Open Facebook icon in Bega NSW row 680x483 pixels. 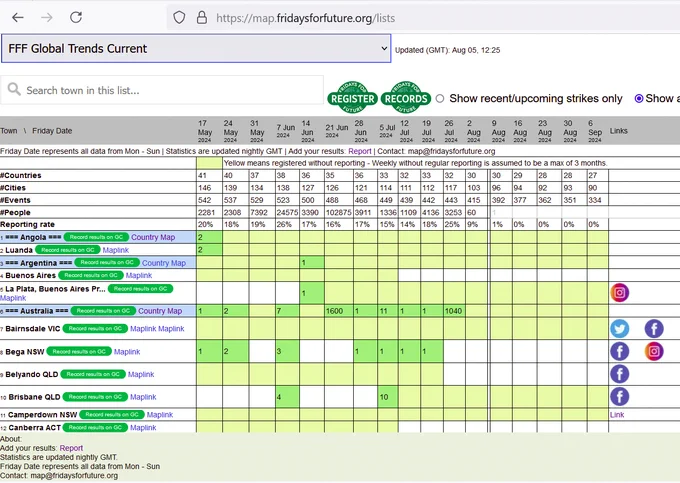tap(619, 351)
